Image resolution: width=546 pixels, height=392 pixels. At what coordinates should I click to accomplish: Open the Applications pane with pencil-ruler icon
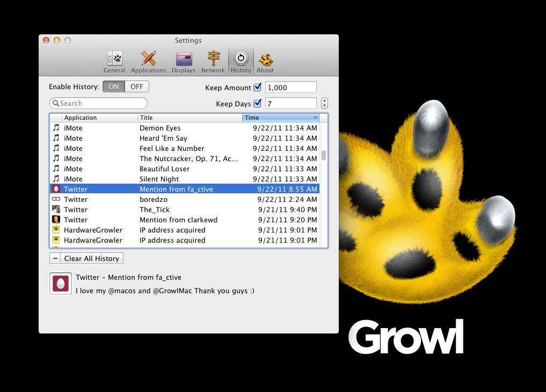pos(148,62)
